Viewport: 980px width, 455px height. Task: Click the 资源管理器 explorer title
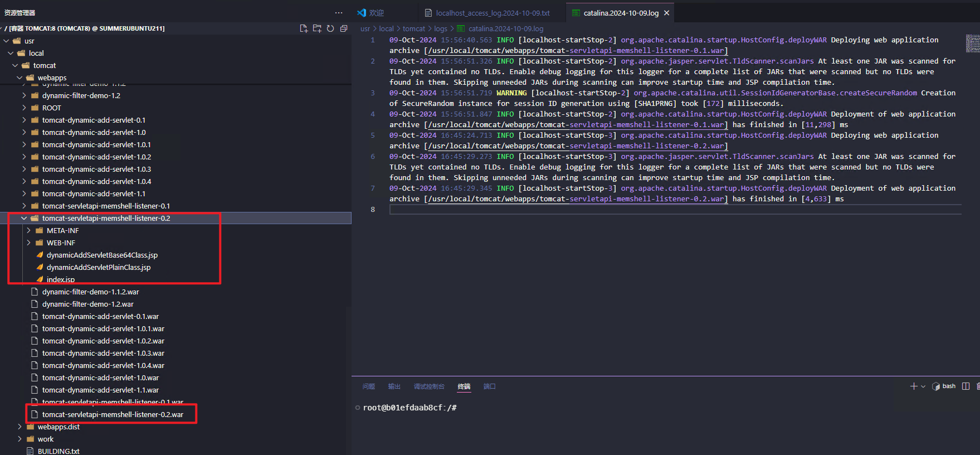pos(19,13)
